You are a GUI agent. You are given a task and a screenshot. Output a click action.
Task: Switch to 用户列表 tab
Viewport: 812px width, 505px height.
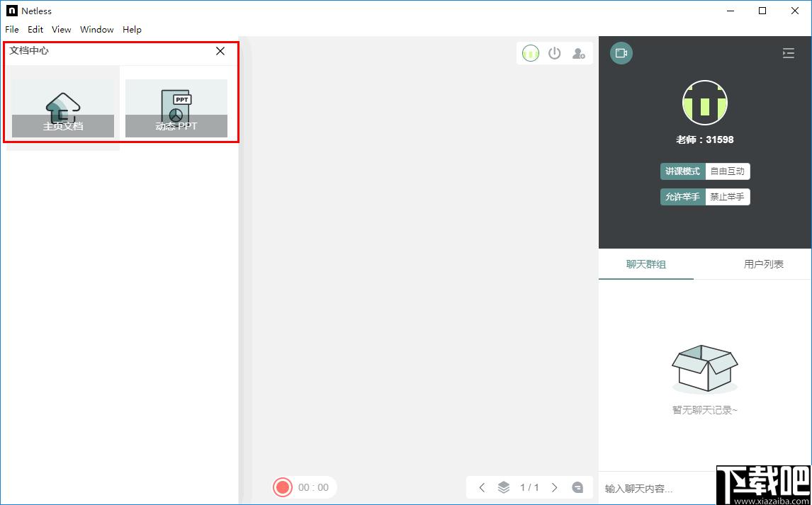coord(763,264)
